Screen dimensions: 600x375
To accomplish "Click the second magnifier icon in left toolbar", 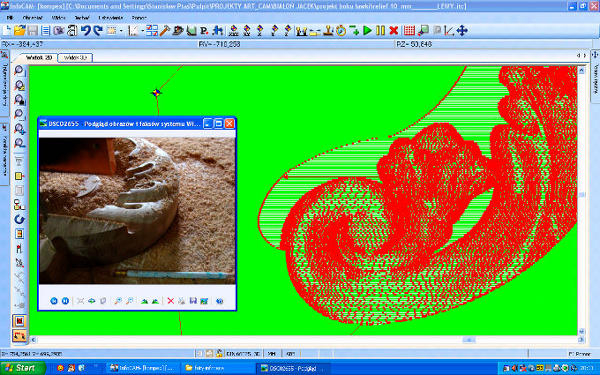I will point(19,85).
